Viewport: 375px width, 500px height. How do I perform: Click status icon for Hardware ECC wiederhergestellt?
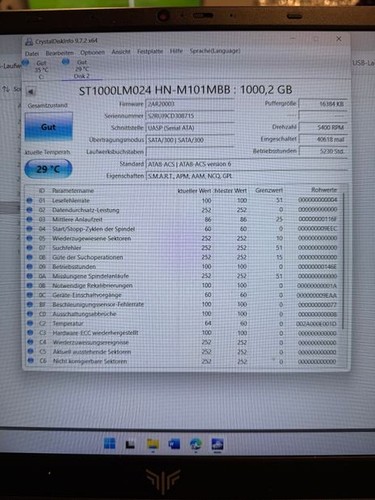click(x=30, y=332)
